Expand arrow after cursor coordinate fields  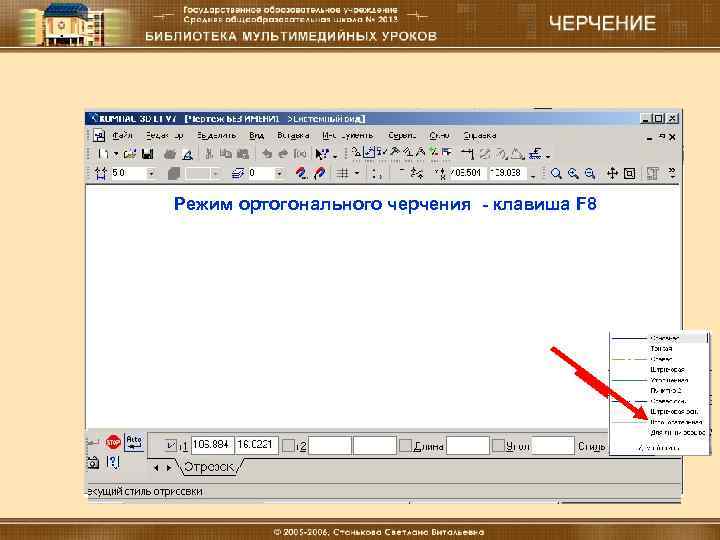pos(533,175)
